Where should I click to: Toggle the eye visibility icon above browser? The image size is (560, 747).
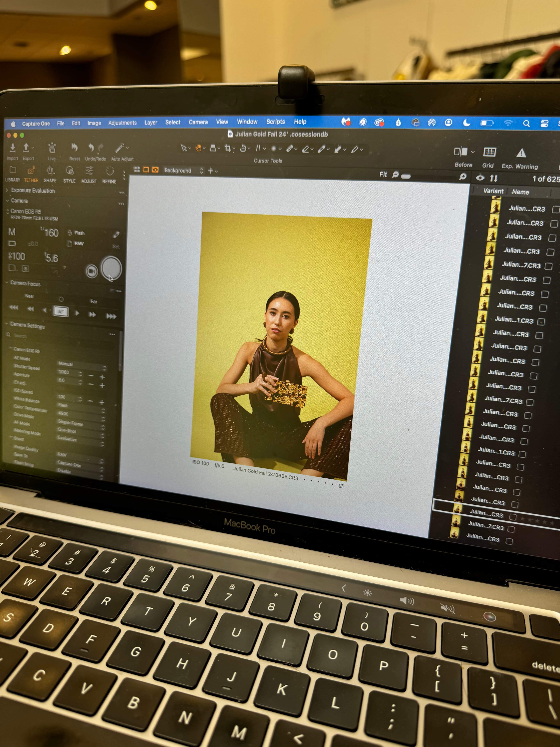[480, 178]
